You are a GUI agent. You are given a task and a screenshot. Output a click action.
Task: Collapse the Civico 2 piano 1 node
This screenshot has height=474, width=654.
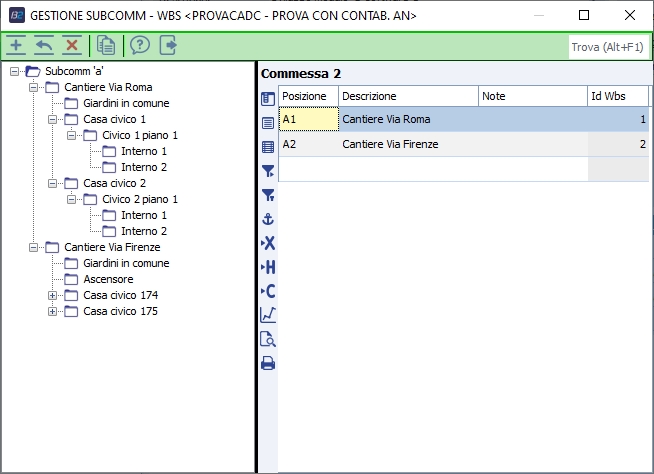click(72, 199)
